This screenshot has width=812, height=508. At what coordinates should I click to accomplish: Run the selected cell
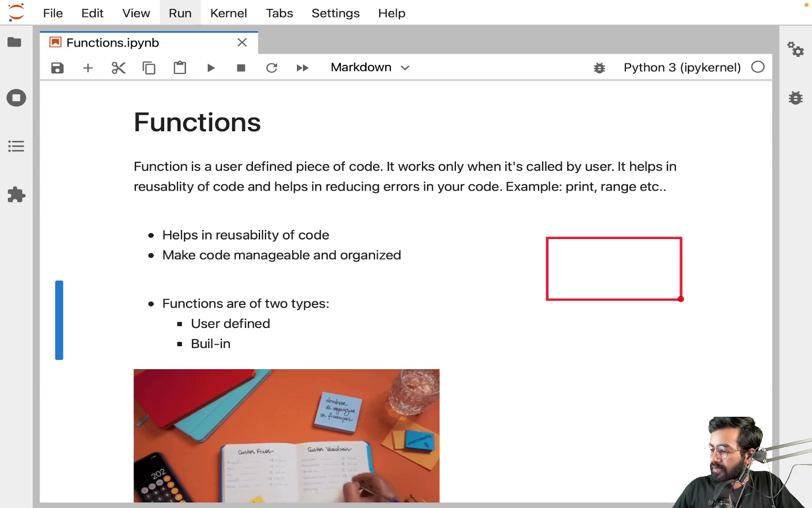(211, 68)
